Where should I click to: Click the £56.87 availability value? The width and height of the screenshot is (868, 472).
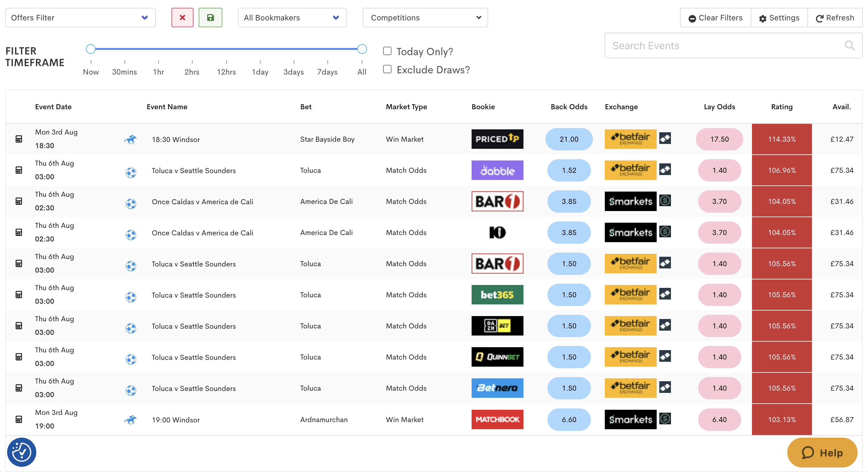[842, 419]
